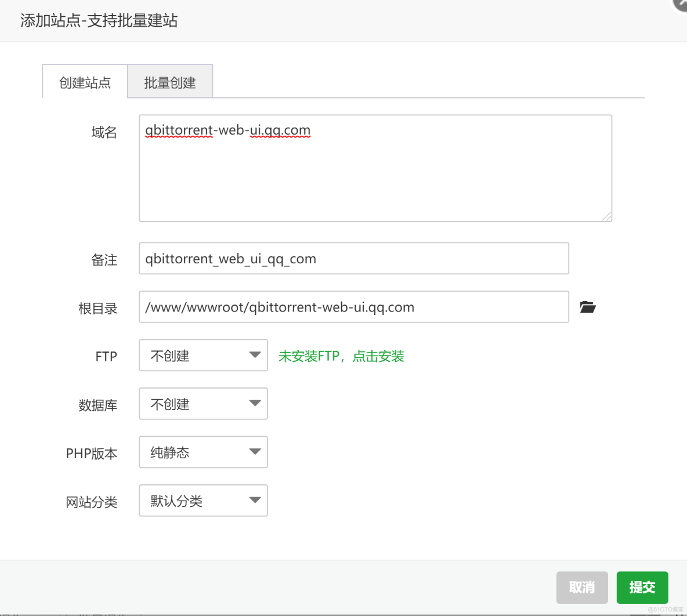This screenshot has width=687, height=616.
Task: Click the 提交 submit button
Action: coord(642,588)
